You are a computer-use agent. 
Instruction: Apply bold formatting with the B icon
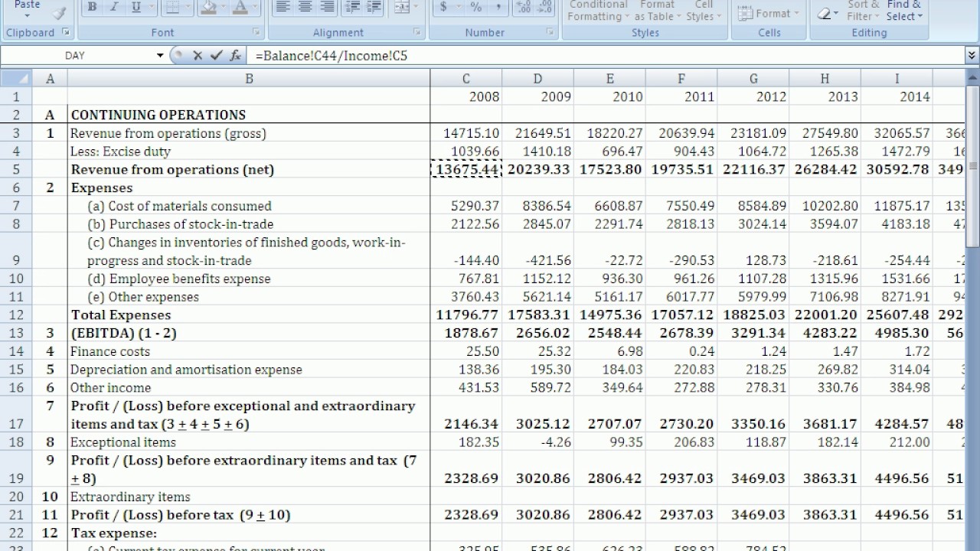coord(92,8)
